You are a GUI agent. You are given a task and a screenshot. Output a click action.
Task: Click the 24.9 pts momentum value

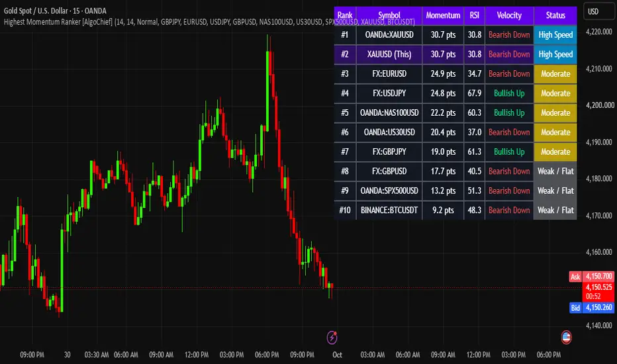(443, 73)
